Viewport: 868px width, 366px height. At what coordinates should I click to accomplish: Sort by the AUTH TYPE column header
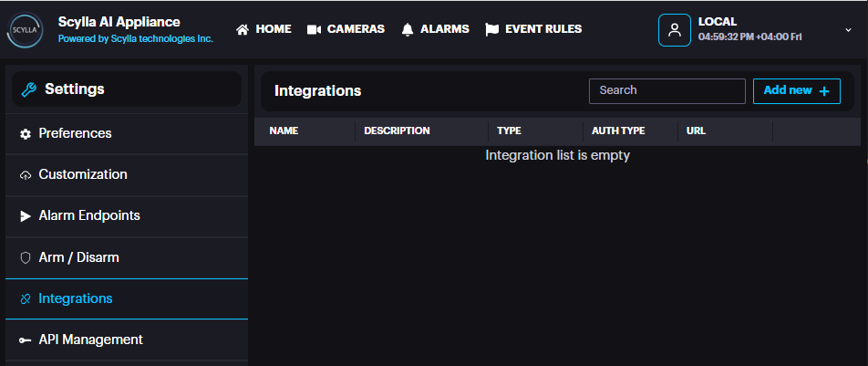(618, 131)
